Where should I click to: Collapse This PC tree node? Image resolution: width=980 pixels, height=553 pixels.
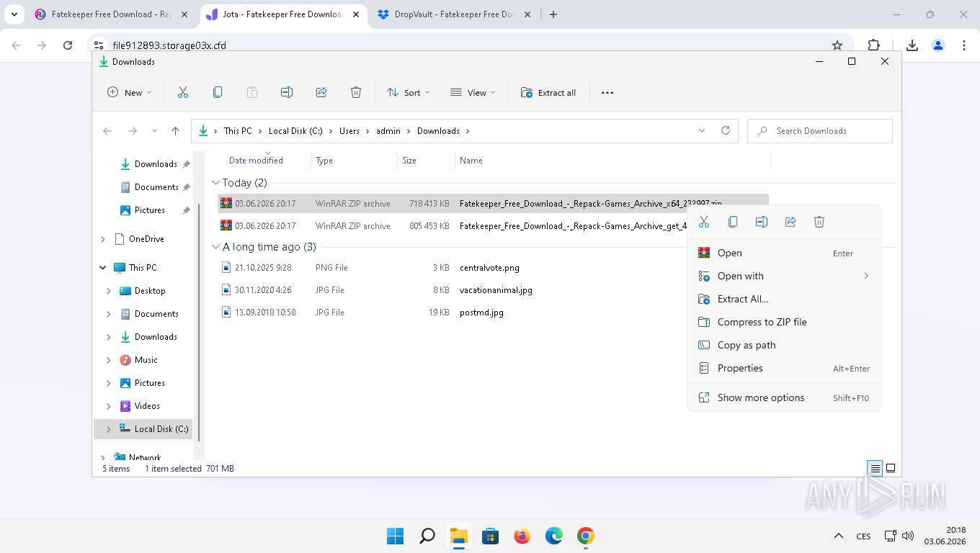point(103,268)
